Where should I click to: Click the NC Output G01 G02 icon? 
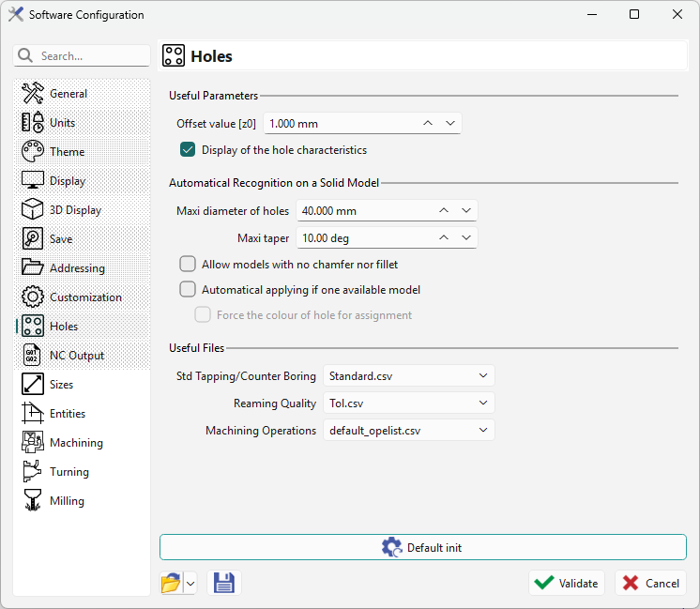coord(33,356)
